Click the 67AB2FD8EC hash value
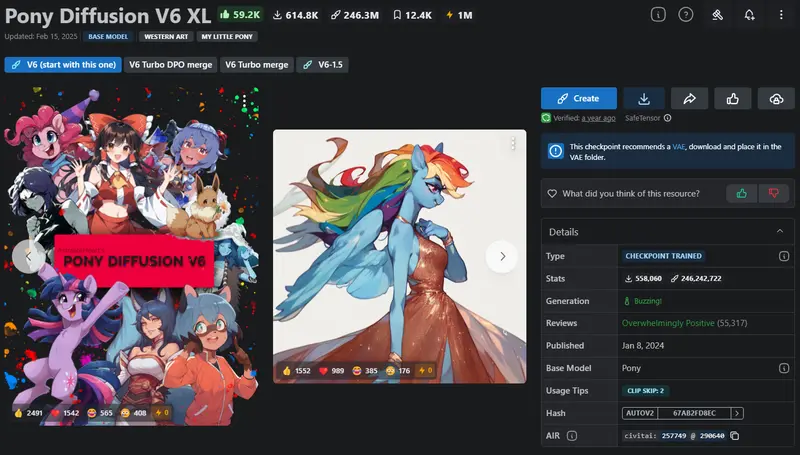 click(694, 413)
